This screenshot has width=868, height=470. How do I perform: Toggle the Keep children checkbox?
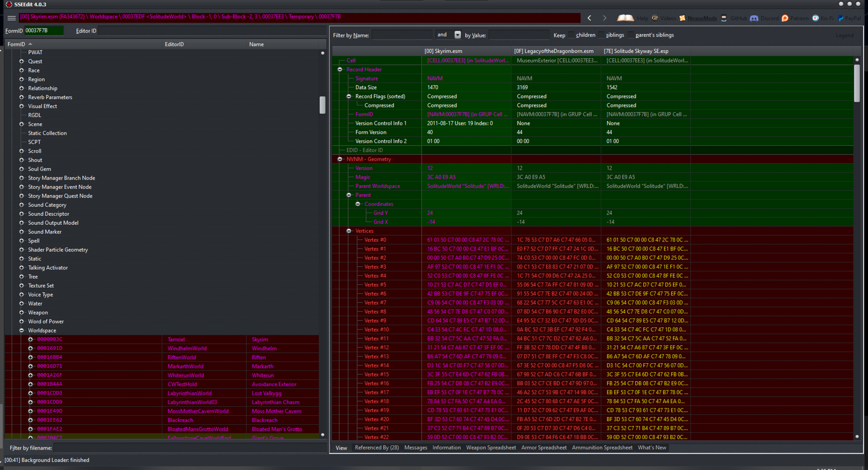571,35
